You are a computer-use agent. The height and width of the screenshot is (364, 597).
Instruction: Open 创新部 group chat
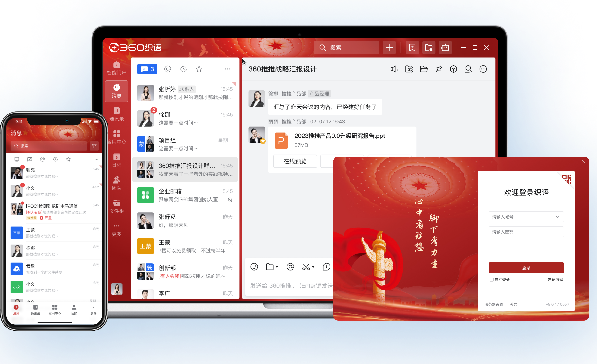[x=185, y=272]
